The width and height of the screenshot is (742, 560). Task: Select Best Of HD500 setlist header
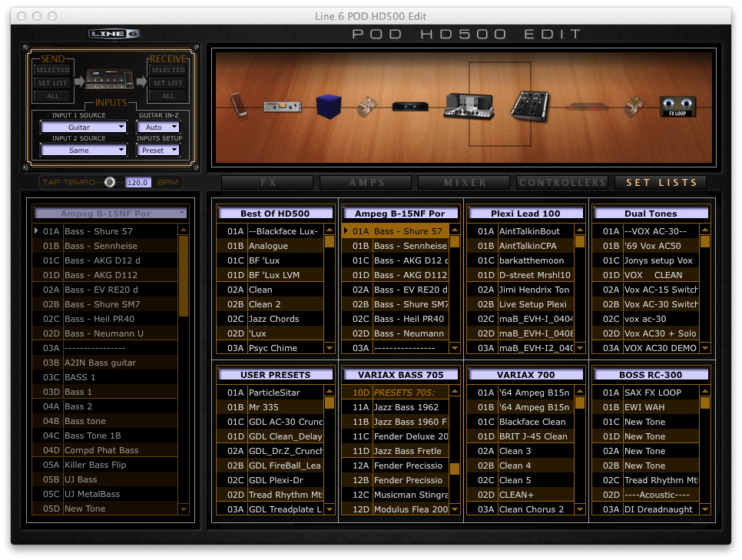[275, 214]
